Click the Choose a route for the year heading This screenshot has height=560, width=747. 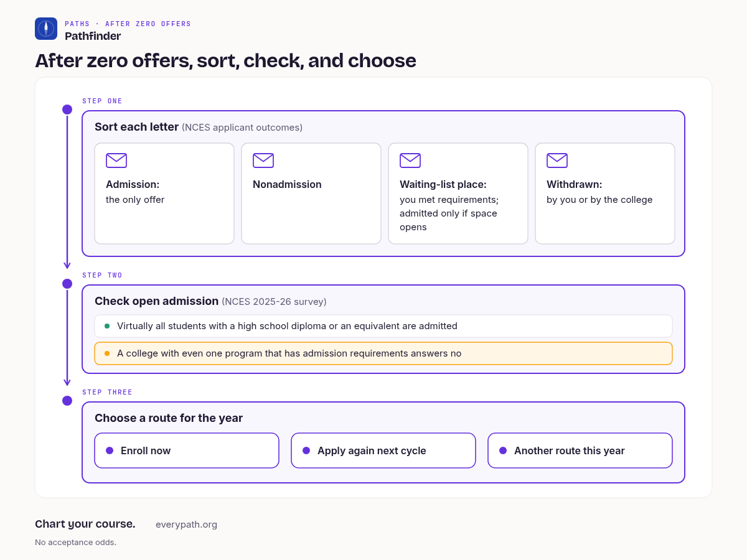169,418
